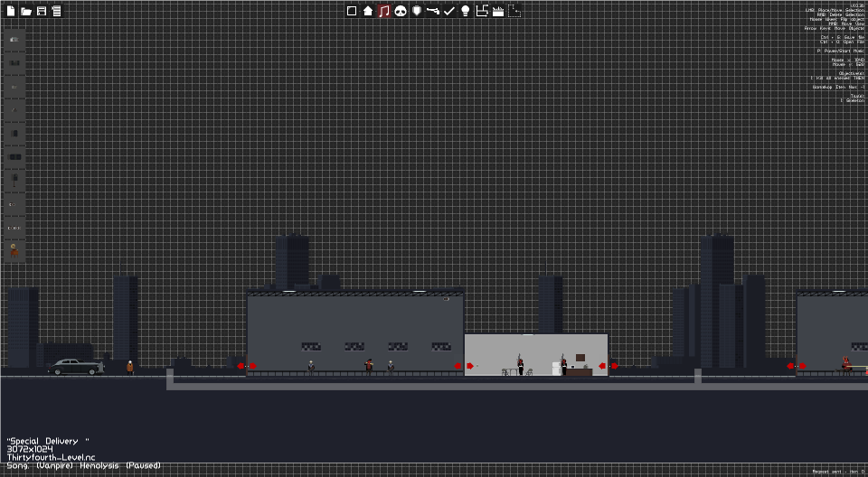Select the door between warehouse and lit room
The image size is (868, 477).
(464, 366)
